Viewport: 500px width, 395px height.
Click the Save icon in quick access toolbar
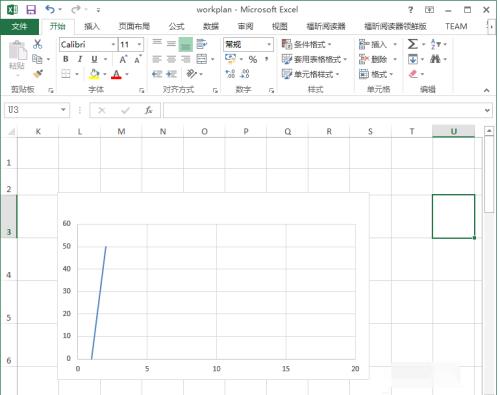31,9
